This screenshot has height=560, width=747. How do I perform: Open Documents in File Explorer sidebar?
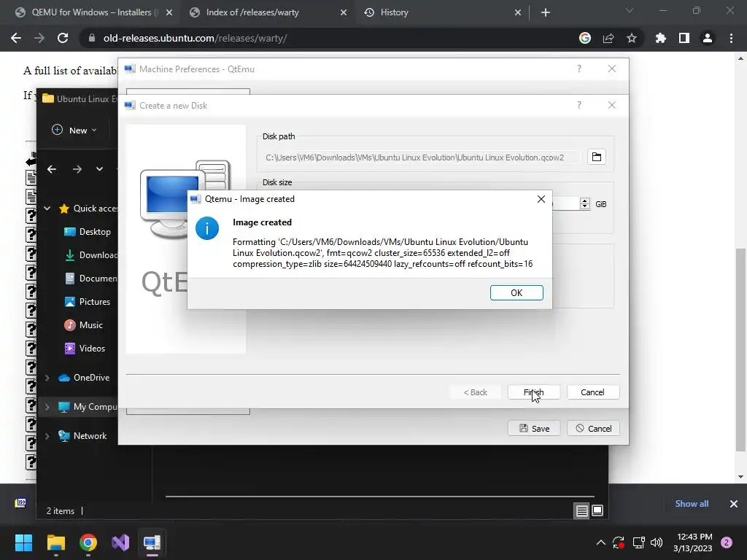pos(90,279)
